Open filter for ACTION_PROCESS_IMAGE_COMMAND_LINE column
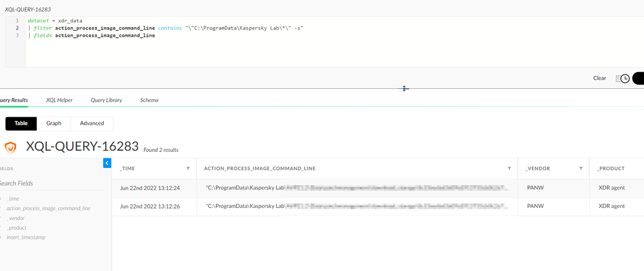This screenshot has width=644, height=271. pyautogui.click(x=509, y=169)
